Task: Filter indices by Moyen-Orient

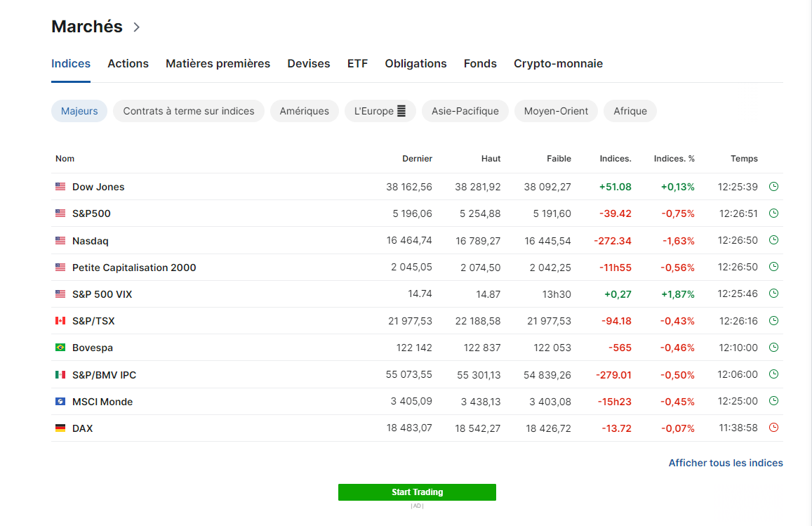Action: click(556, 111)
